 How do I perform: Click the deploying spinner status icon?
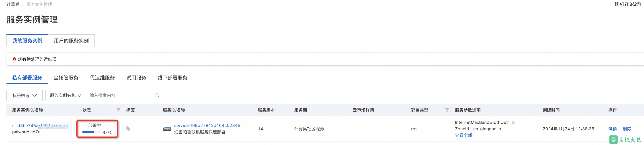click(x=84, y=125)
